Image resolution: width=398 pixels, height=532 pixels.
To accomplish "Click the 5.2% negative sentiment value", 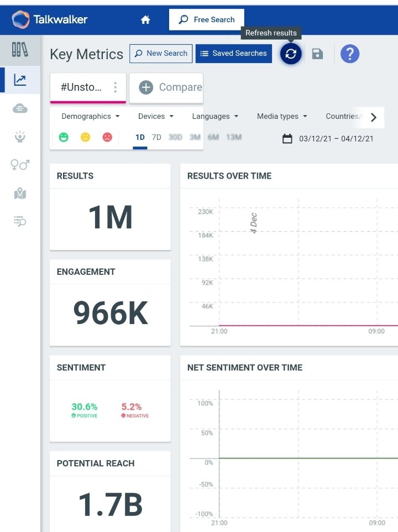I will point(132,407).
